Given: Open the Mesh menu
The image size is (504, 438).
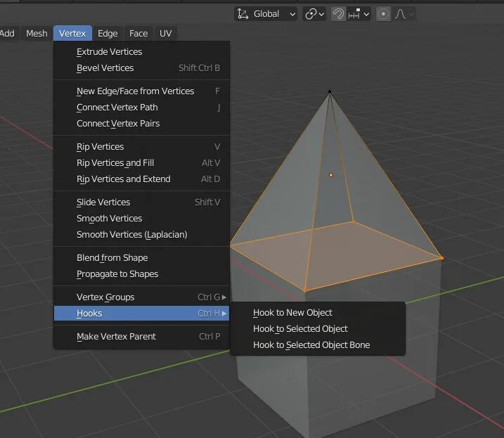Looking at the screenshot, I should [37, 34].
